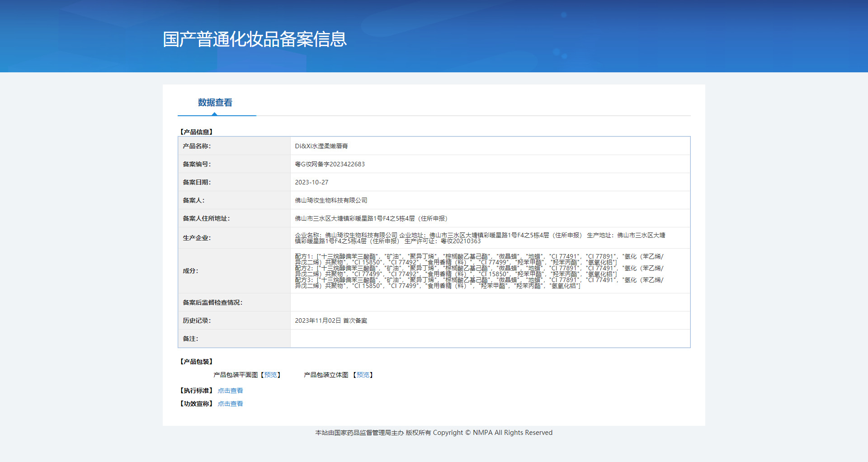Open 点击查看 link for 功效宣称

click(x=230, y=404)
